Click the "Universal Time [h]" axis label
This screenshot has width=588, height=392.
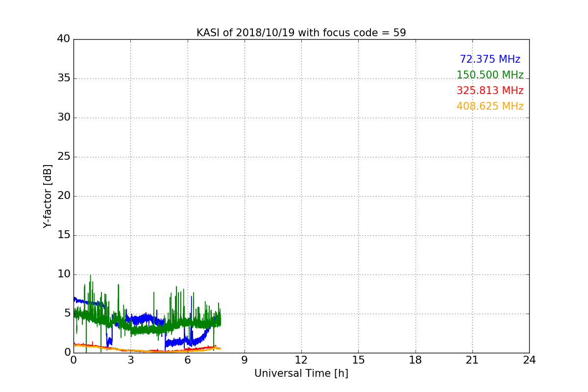coord(301,373)
